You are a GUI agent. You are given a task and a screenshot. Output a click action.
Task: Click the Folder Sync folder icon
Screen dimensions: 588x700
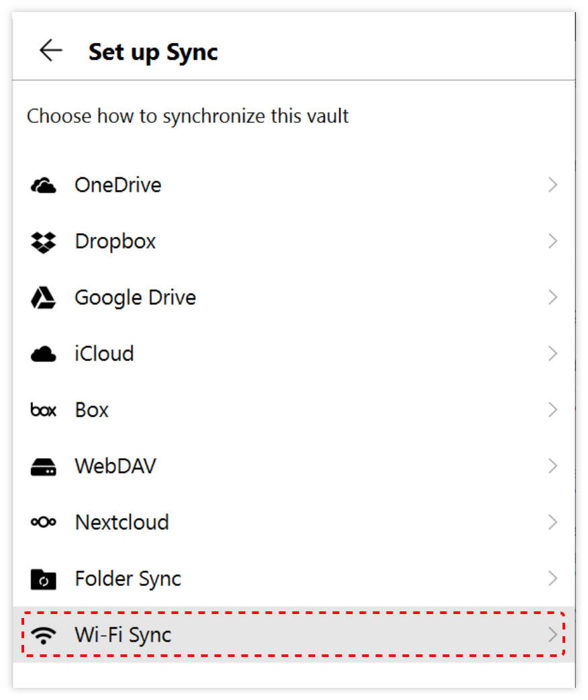[x=43, y=580]
